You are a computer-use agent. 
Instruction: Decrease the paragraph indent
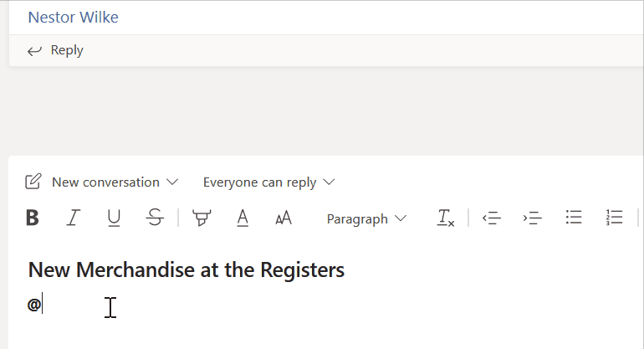click(492, 218)
